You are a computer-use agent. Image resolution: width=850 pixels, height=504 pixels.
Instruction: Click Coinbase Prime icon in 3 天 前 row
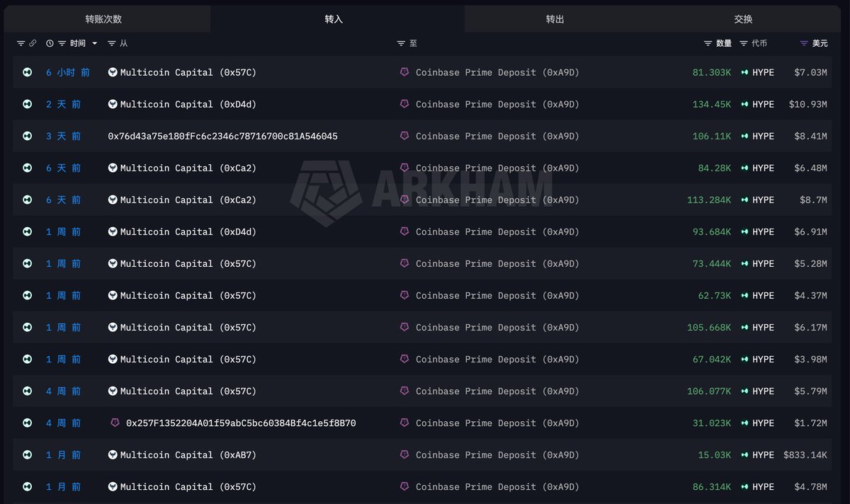click(x=405, y=136)
